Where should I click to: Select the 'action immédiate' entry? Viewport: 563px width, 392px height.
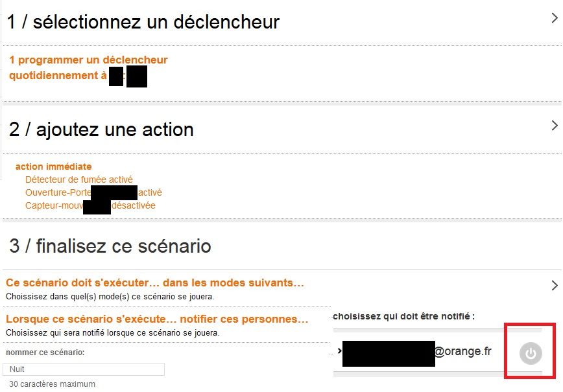tap(54, 167)
